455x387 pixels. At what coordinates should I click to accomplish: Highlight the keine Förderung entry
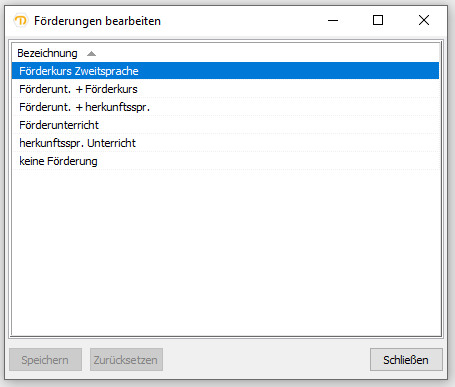pos(225,161)
